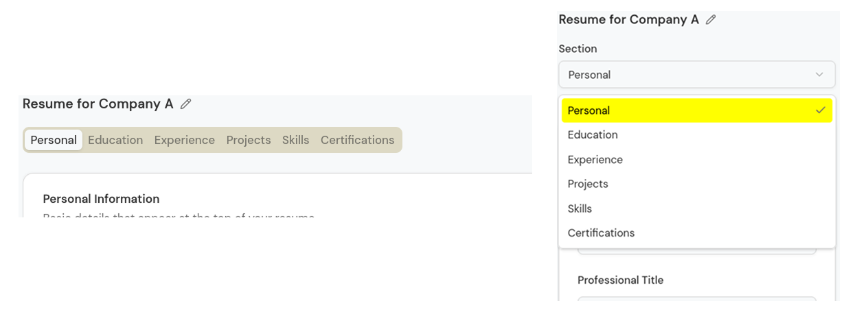Screen dimensions: 868x312
Task: Choose the highlighted Personal option in dropdown list
Action: [696, 110]
